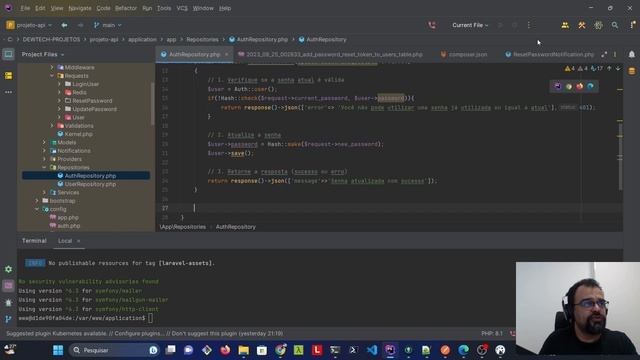
Task: Open the Database tool window icon
Action: [632, 71]
